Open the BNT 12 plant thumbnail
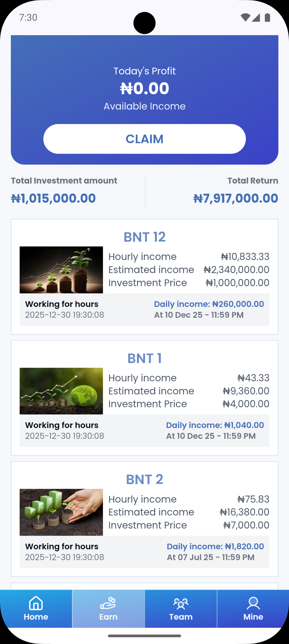Image resolution: width=289 pixels, height=644 pixels. click(x=61, y=270)
